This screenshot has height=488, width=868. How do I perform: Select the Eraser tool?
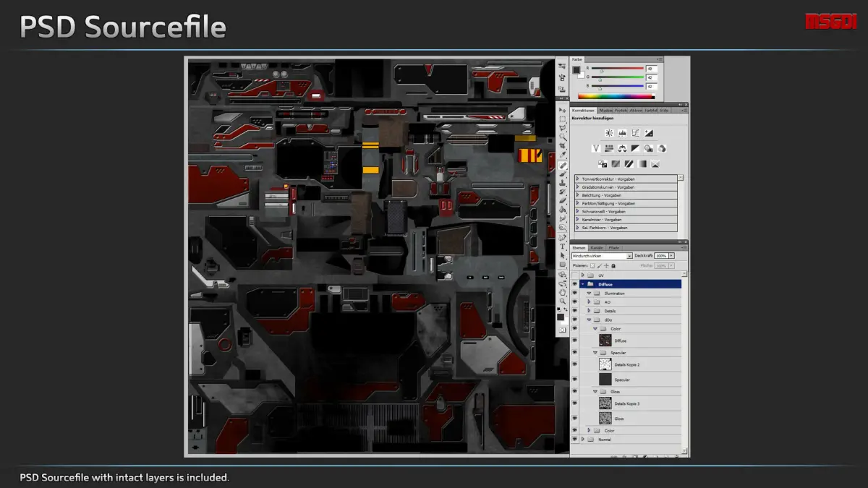pos(562,201)
